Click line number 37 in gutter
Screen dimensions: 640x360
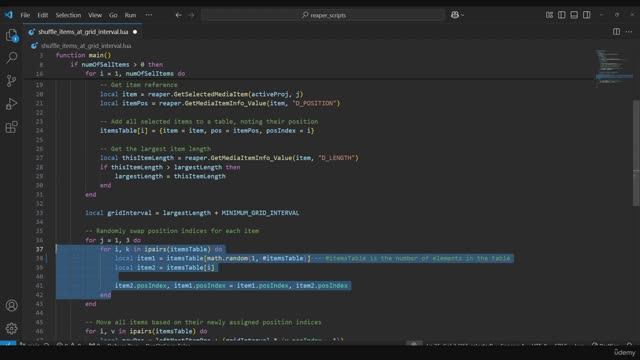coord(39,249)
